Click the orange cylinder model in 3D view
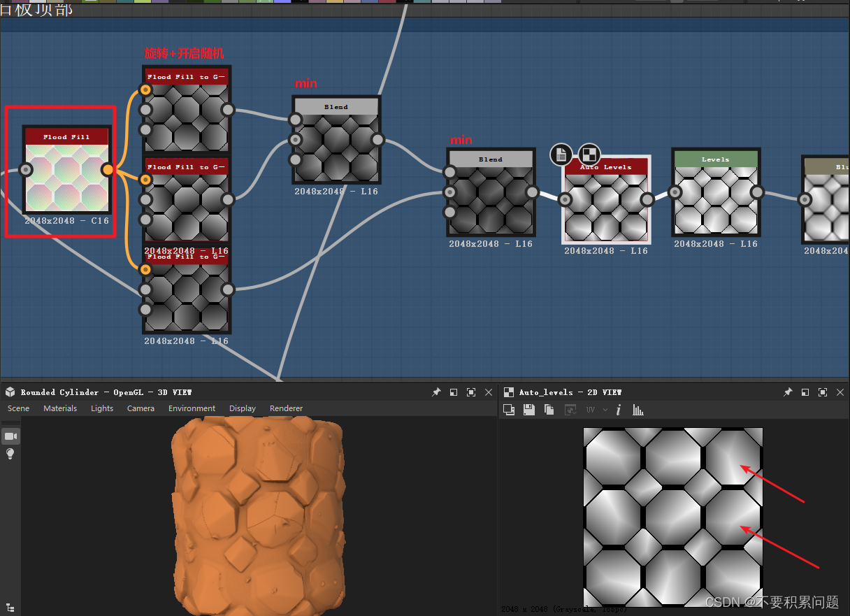The height and width of the screenshot is (616, 850). click(x=259, y=515)
